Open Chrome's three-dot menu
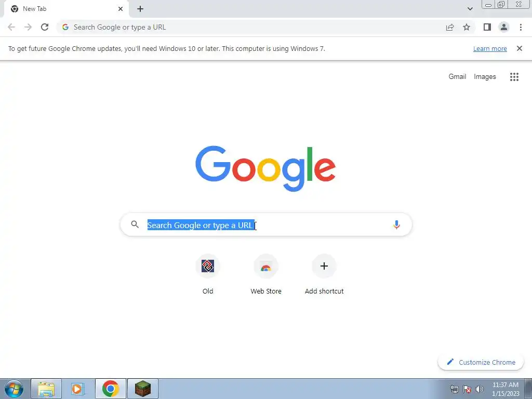 pyautogui.click(x=521, y=27)
